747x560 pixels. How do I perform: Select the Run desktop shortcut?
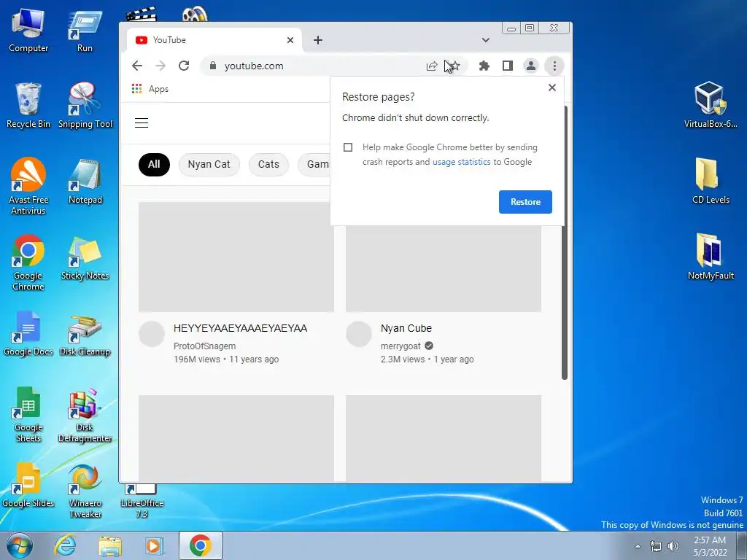(x=85, y=31)
